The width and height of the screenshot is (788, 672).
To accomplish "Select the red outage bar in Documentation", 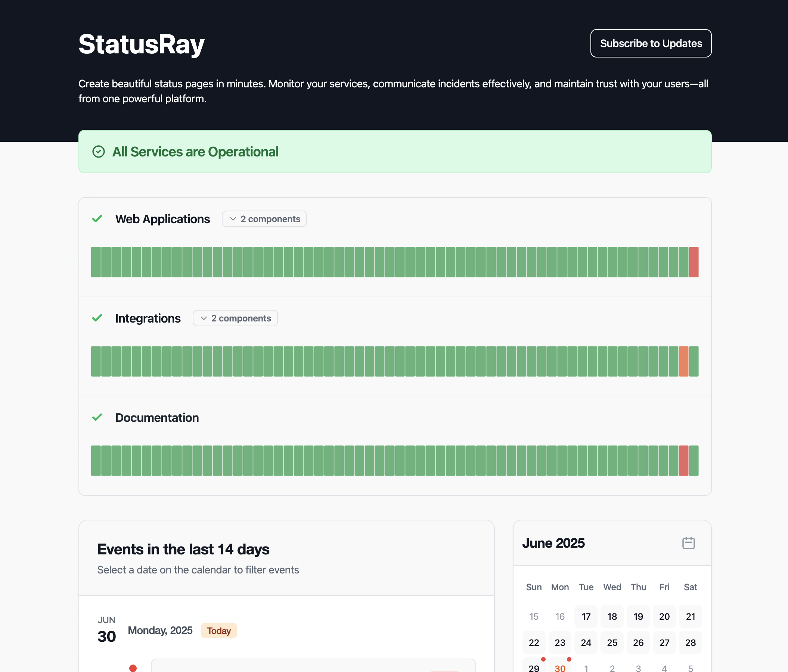I will 683,460.
